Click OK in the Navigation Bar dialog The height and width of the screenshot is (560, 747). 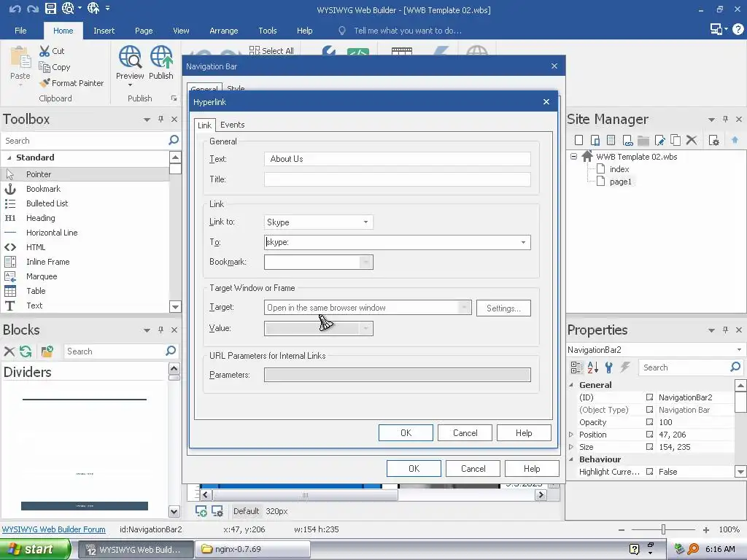(x=414, y=469)
